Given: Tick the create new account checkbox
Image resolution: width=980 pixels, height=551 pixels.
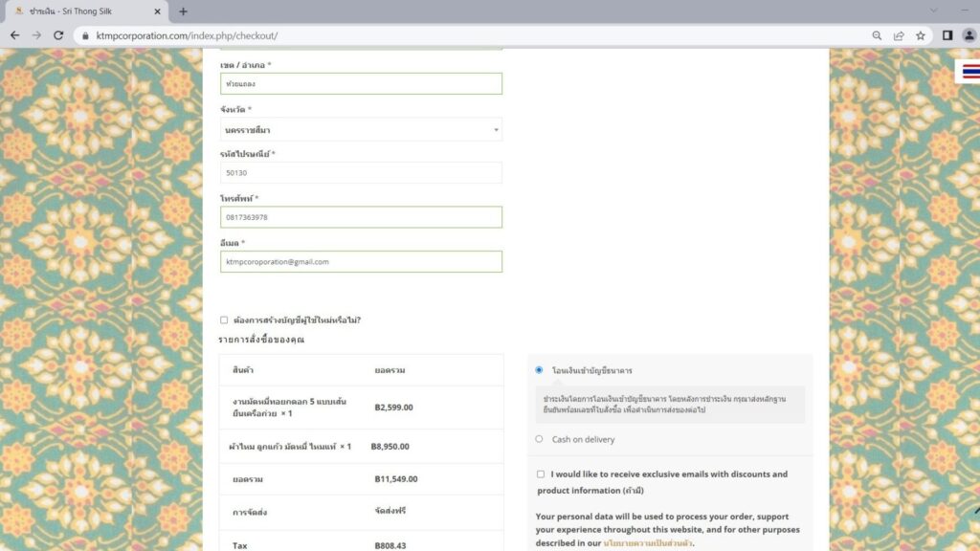Looking at the screenshot, I should pyautogui.click(x=224, y=320).
